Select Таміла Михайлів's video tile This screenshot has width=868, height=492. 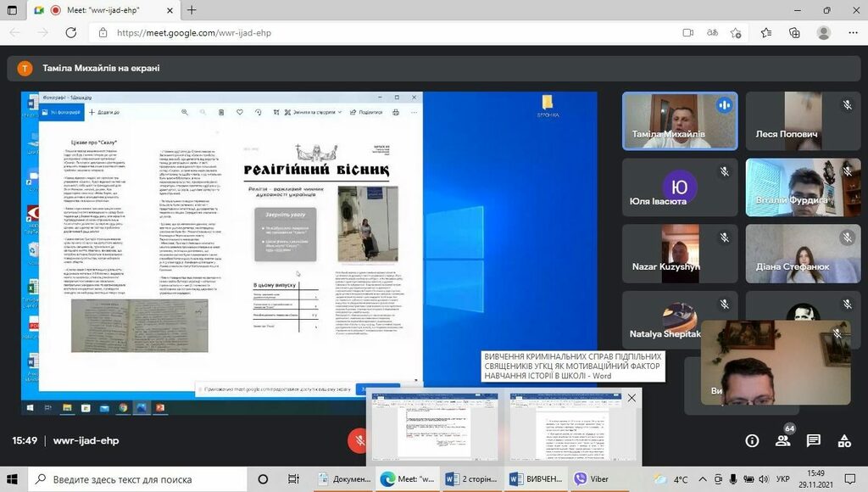[x=680, y=121]
